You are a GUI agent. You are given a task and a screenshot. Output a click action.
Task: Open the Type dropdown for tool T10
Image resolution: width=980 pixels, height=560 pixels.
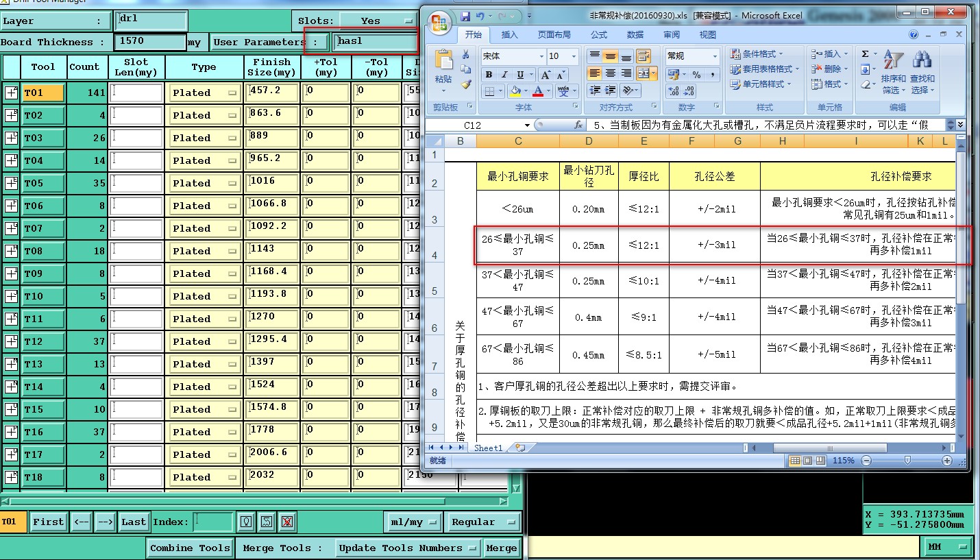pos(205,296)
